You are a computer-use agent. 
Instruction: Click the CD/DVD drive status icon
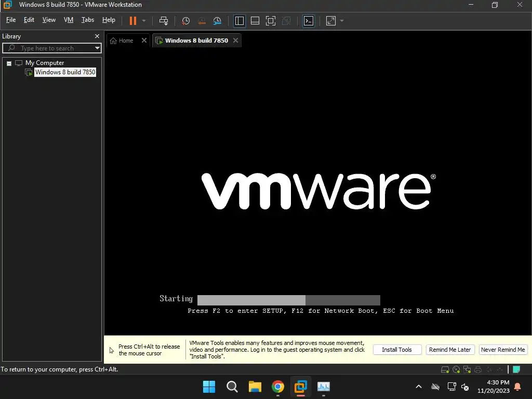coord(456,369)
